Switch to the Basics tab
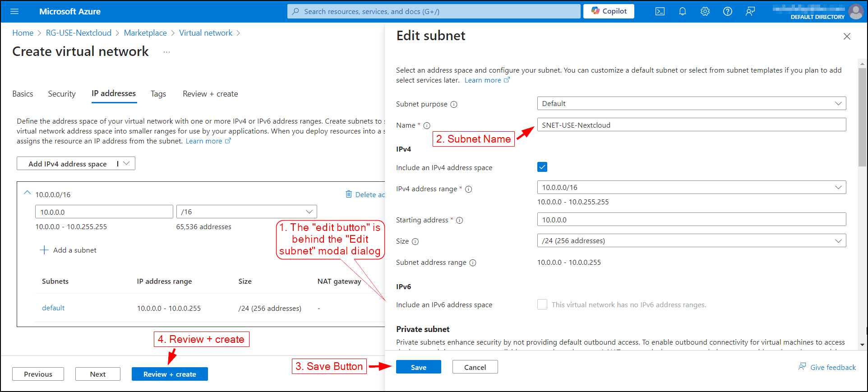Screen dimensions: 868x392 coord(23,94)
